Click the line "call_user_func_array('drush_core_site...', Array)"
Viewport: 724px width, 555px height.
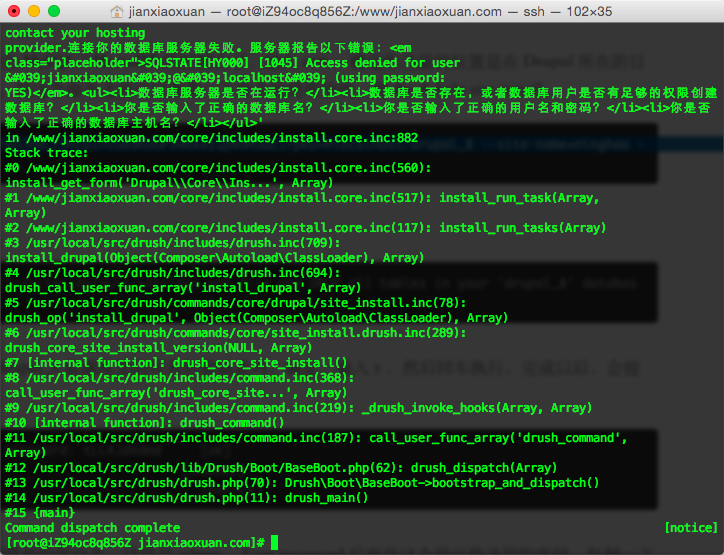pos(176,393)
